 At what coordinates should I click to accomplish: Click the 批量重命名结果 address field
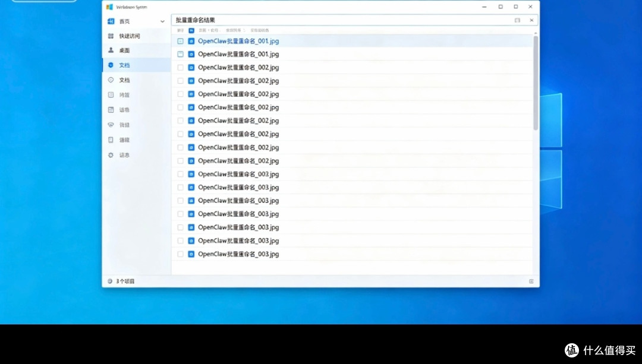point(354,20)
